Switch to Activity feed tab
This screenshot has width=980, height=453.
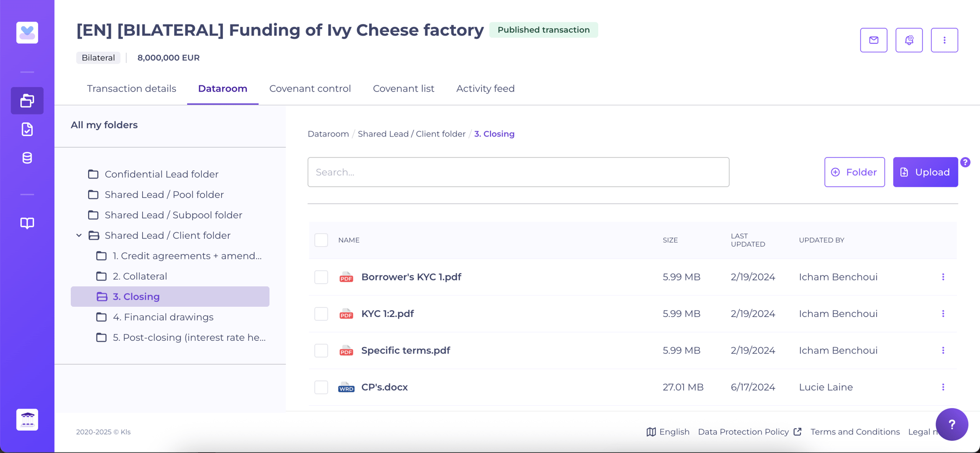pos(486,89)
